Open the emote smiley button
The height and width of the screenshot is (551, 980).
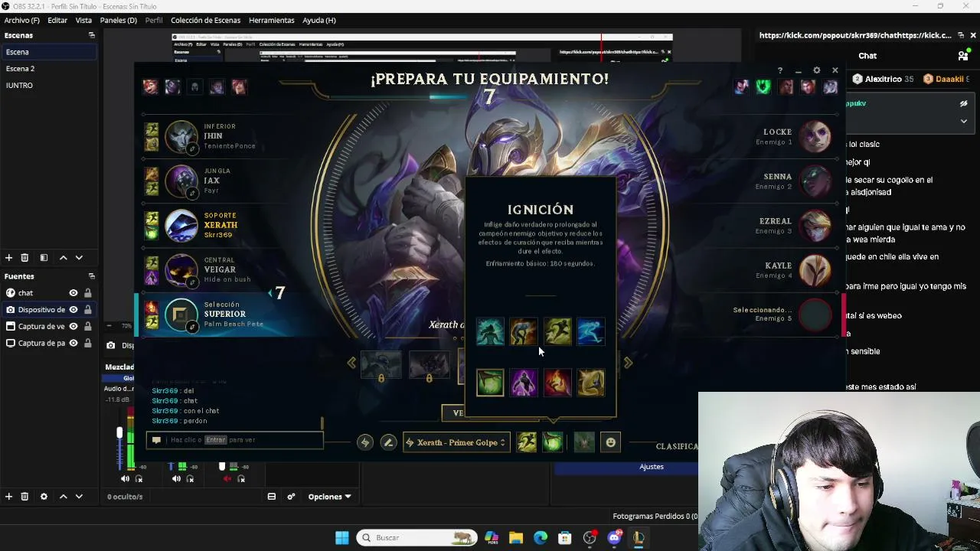[610, 442]
